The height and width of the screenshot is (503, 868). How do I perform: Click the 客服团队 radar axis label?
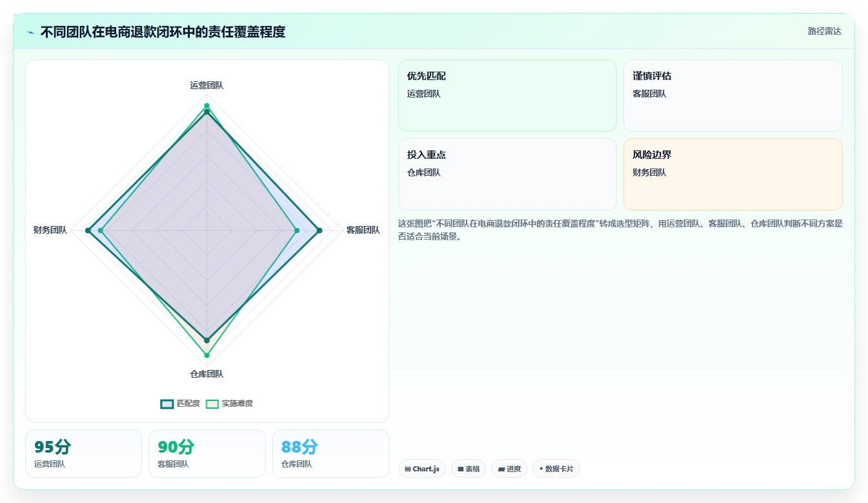pyautogui.click(x=363, y=230)
